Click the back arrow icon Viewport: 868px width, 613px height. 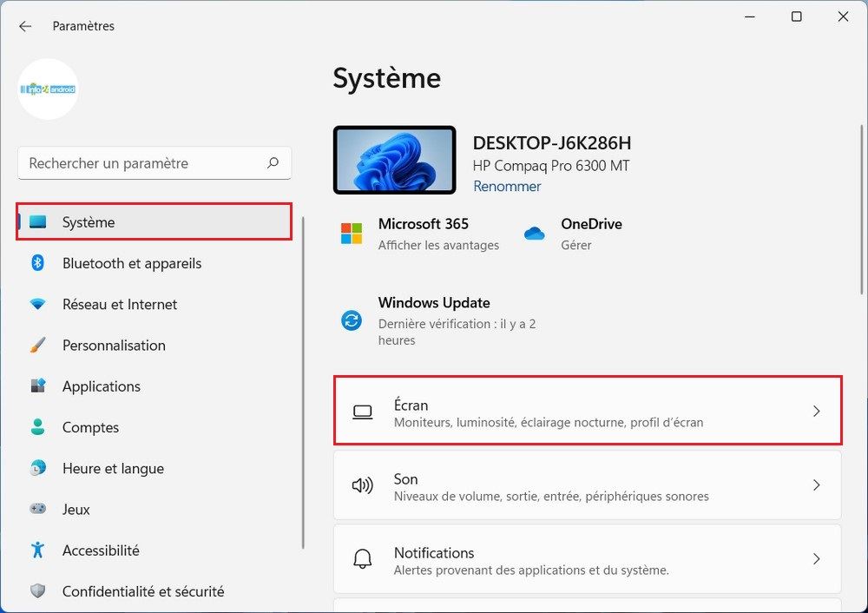(25, 26)
